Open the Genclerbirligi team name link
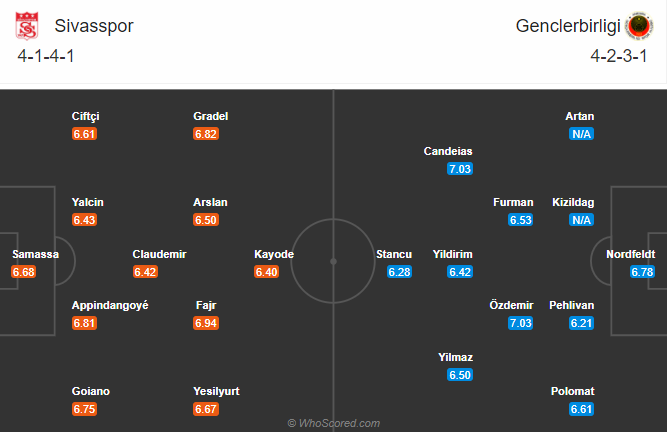This screenshot has width=667, height=432. tap(566, 26)
